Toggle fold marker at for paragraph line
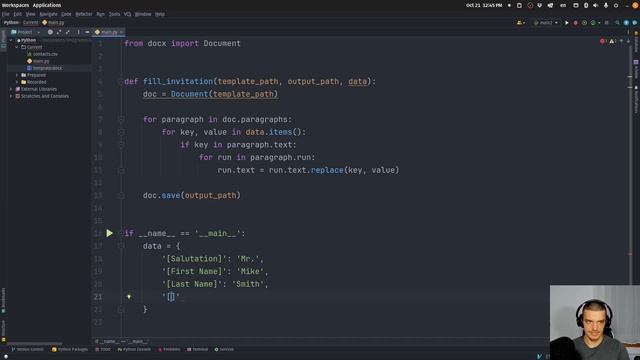 pos(121,119)
